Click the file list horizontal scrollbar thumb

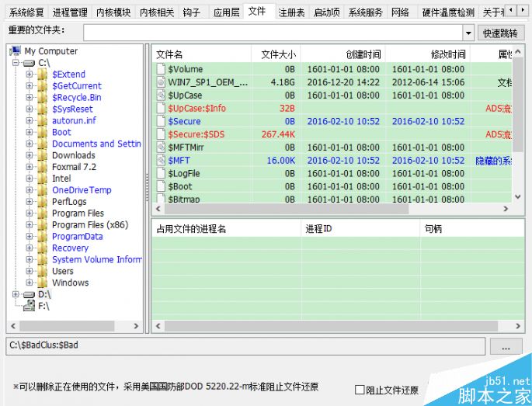pyautogui.click(x=287, y=209)
